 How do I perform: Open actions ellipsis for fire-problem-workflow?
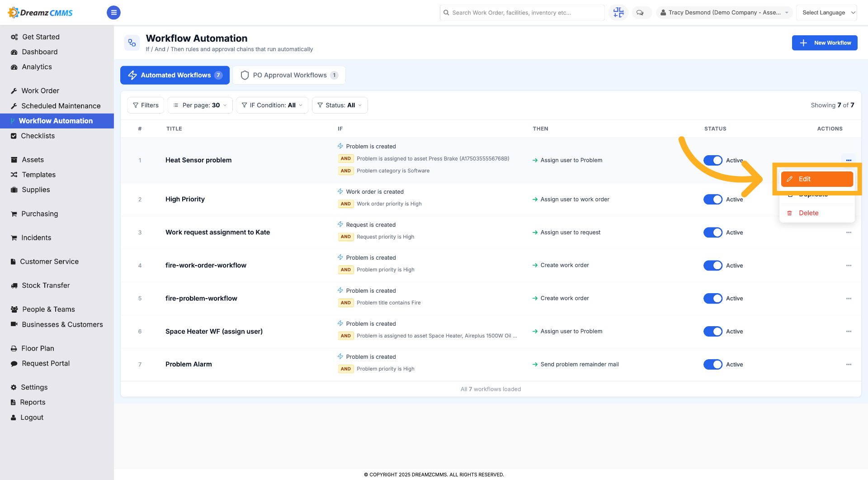point(849,299)
